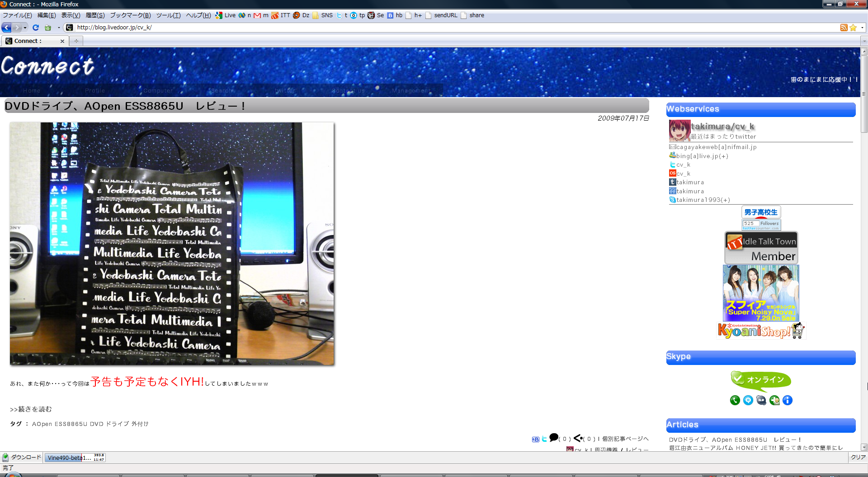Run the 'h+' bookmarklet
This screenshot has width=868, height=477.
pos(414,15)
